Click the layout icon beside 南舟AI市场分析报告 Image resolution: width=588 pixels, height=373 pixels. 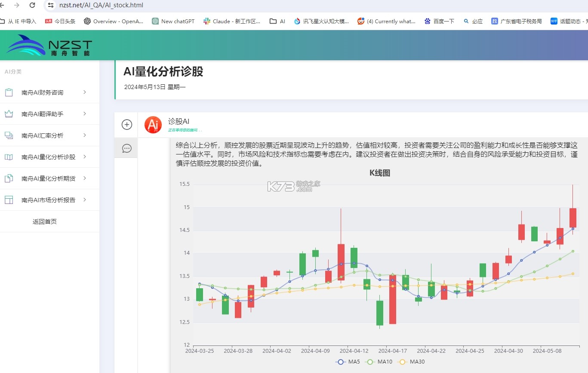[x=9, y=200]
